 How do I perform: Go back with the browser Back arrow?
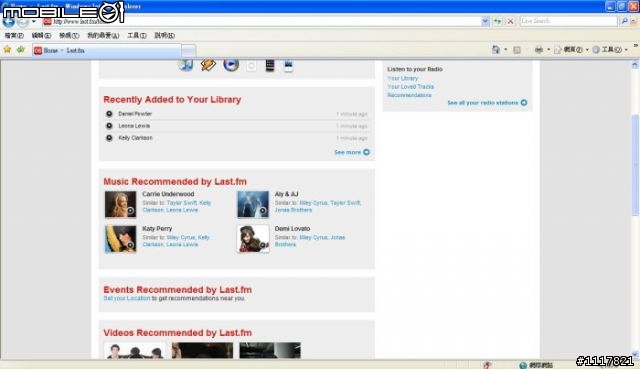pos(9,21)
